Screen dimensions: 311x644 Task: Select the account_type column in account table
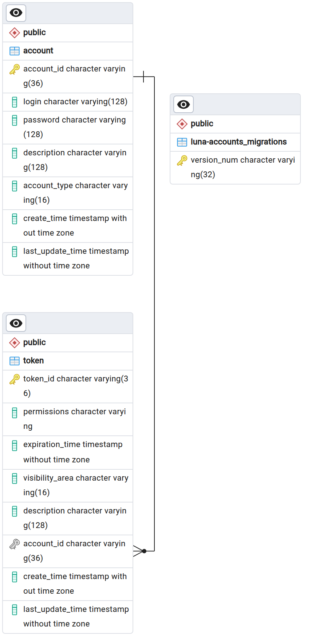pyautogui.click(x=68, y=193)
